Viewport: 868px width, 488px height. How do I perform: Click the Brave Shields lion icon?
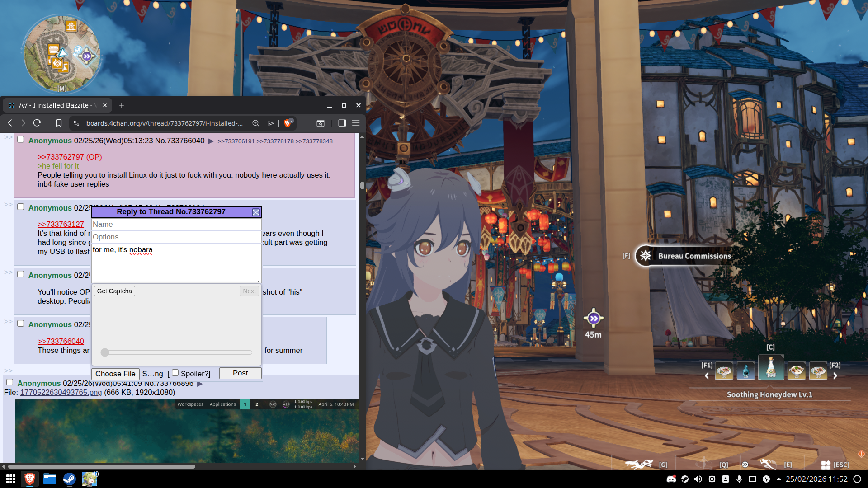288,123
